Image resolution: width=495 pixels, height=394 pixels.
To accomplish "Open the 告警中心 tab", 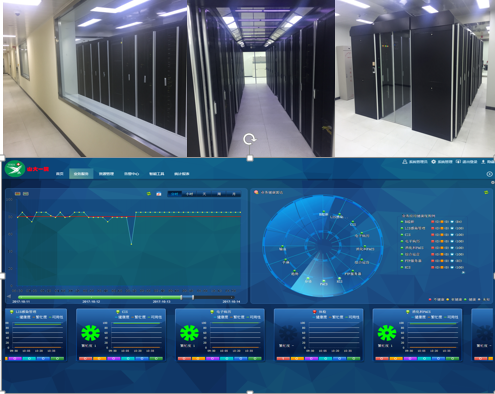I will (x=131, y=174).
